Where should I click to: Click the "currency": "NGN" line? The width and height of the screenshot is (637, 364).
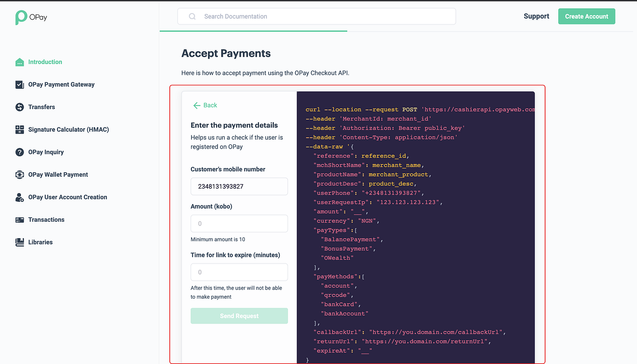[346, 221]
